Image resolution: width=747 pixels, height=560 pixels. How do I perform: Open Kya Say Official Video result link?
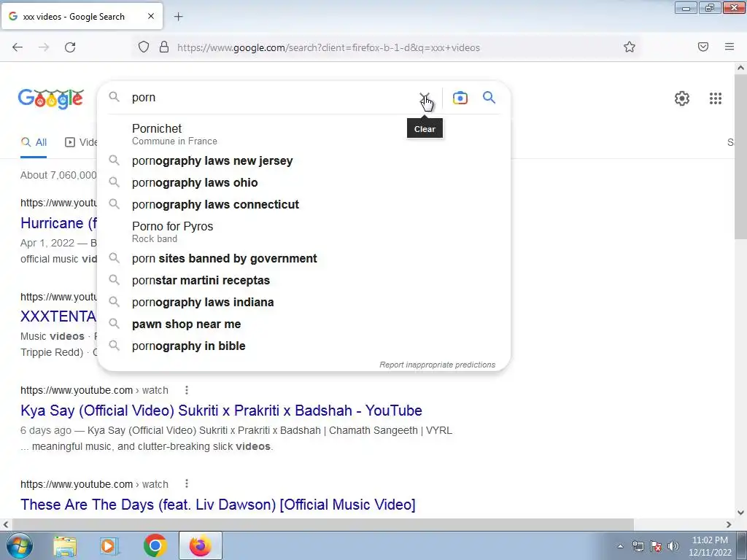coord(221,411)
